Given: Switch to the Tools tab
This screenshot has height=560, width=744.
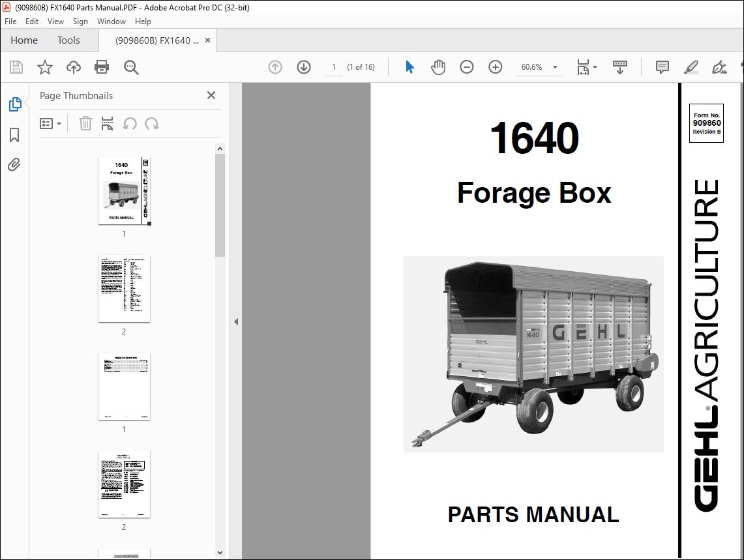Looking at the screenshot, I should 69,40.
